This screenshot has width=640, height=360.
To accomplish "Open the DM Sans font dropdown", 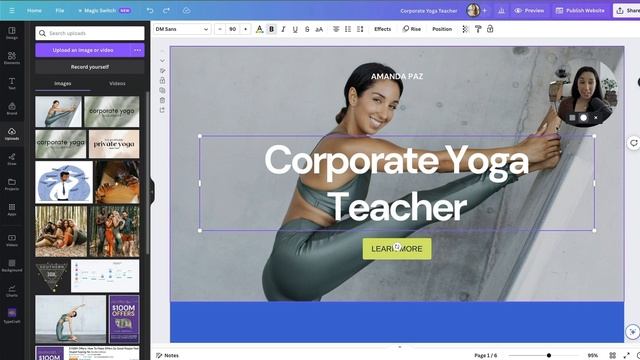I will pyautogui.click(x=182, y=29).
